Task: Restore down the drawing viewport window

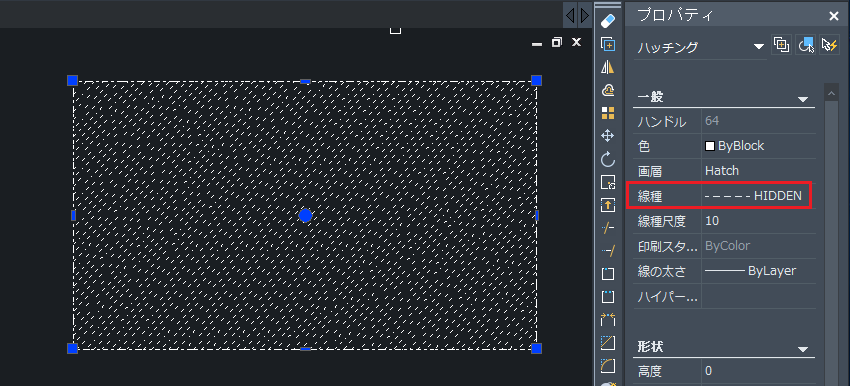Action: [x=557, y=42]
